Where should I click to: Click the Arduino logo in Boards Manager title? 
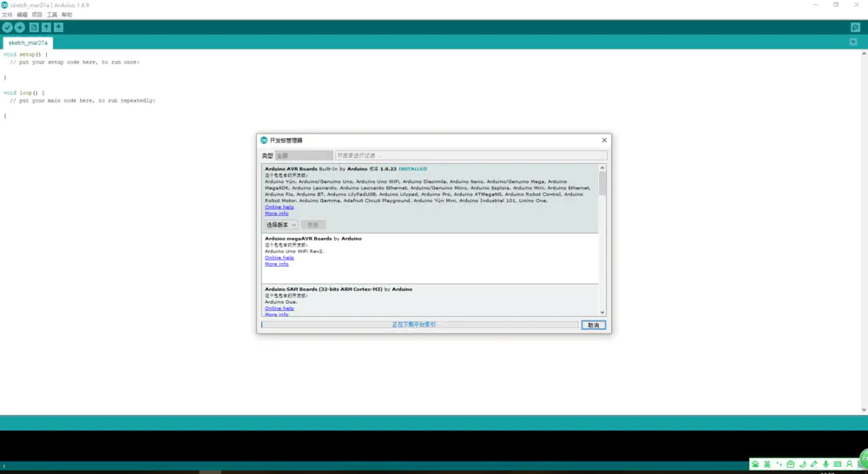tap(264, 140)
